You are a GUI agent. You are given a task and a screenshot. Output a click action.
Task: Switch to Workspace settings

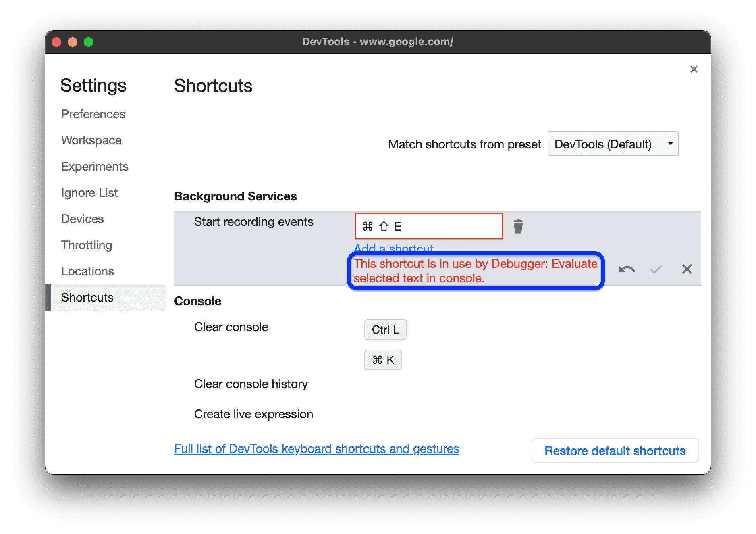coord(91,140)
